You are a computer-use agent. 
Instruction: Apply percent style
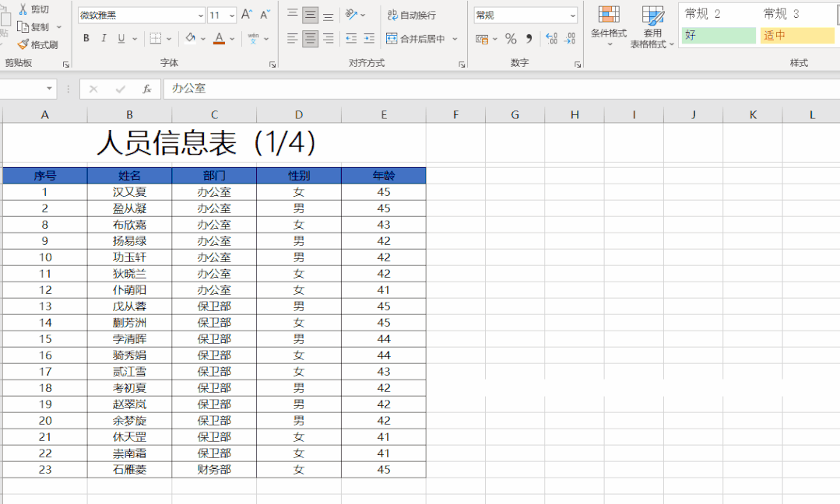point(511,39)
